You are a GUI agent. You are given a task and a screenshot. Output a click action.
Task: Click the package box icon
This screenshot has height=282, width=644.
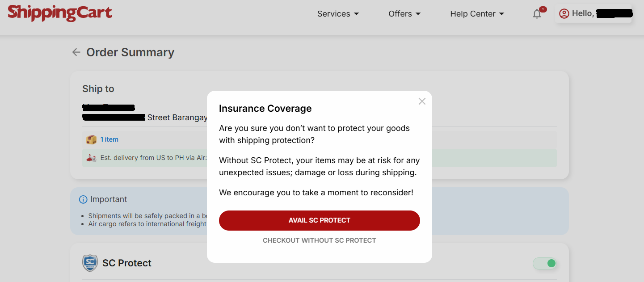pyautogui.click(x=91, y=140)
